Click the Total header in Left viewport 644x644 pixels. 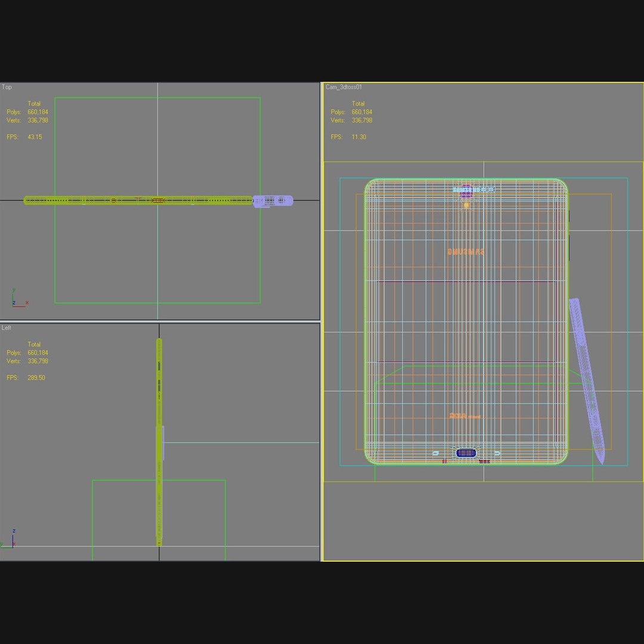pos(34,344)
